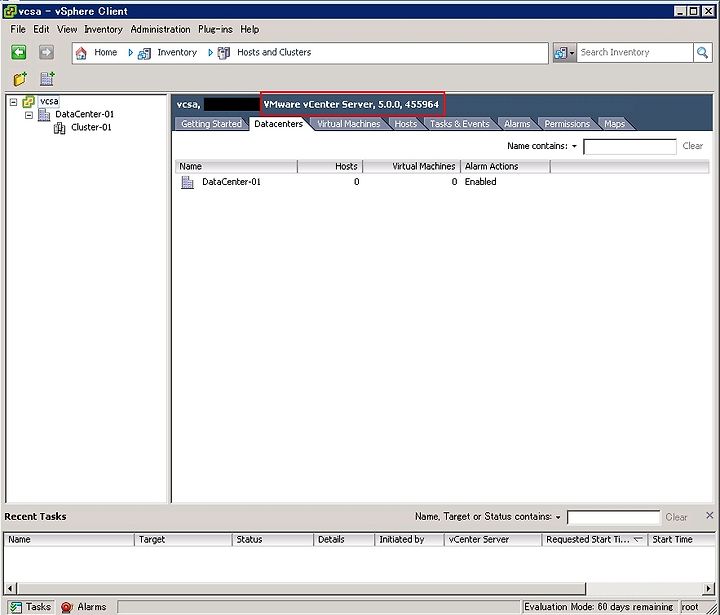Click the vSphere Client title bar icon
The width and height of the screenshot is (720, 615).
[10, 11]
